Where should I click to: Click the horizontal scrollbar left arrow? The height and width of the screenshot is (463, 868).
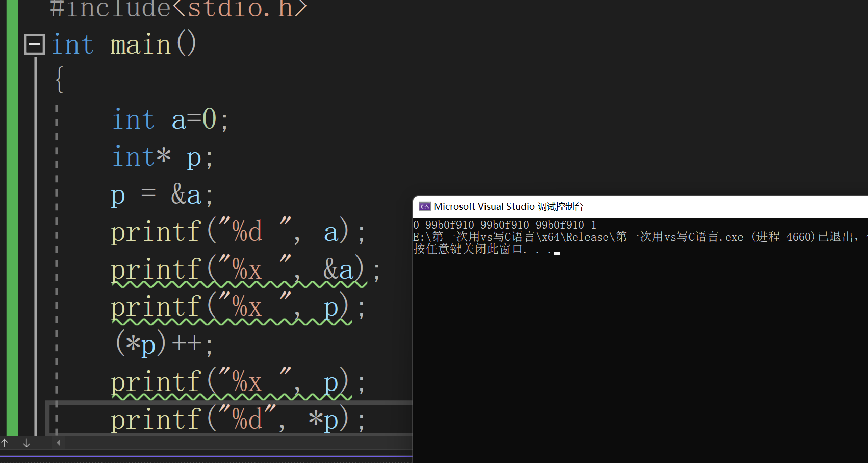(x=59, y=443)
